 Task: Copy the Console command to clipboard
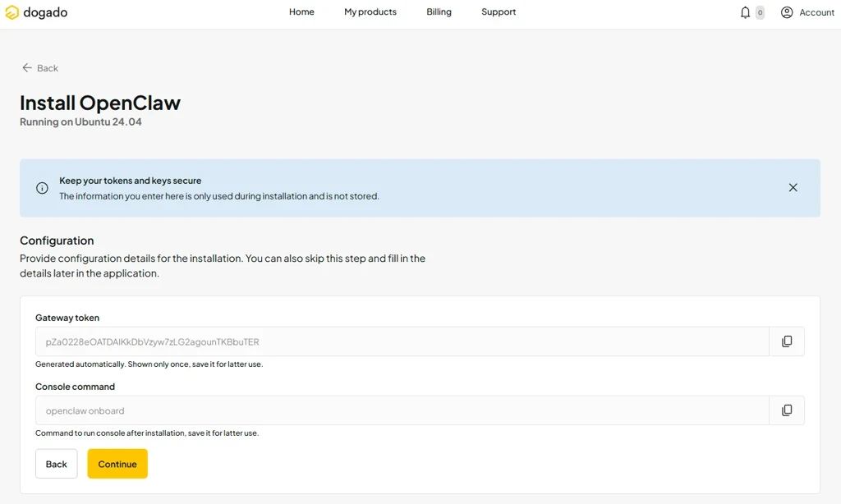coord(787,410)
